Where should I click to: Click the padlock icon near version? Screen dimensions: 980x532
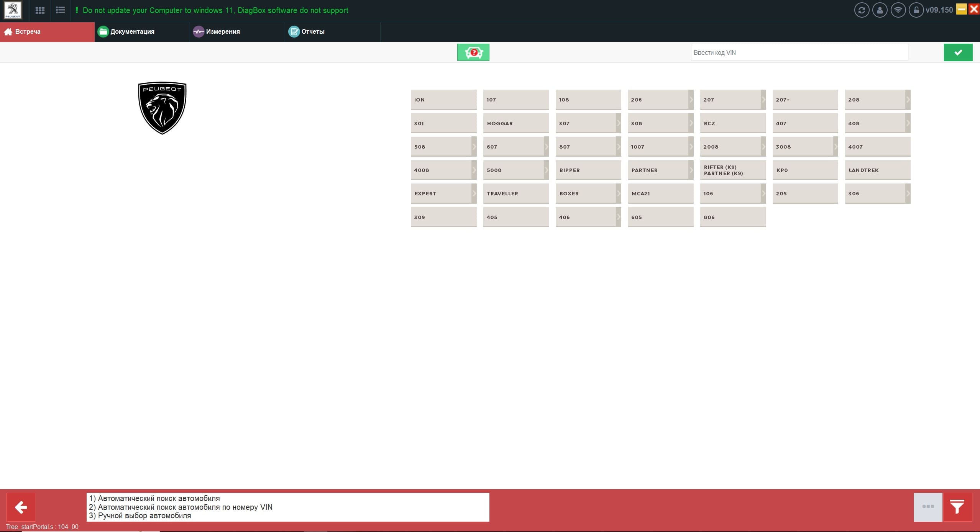click(916, 10)
